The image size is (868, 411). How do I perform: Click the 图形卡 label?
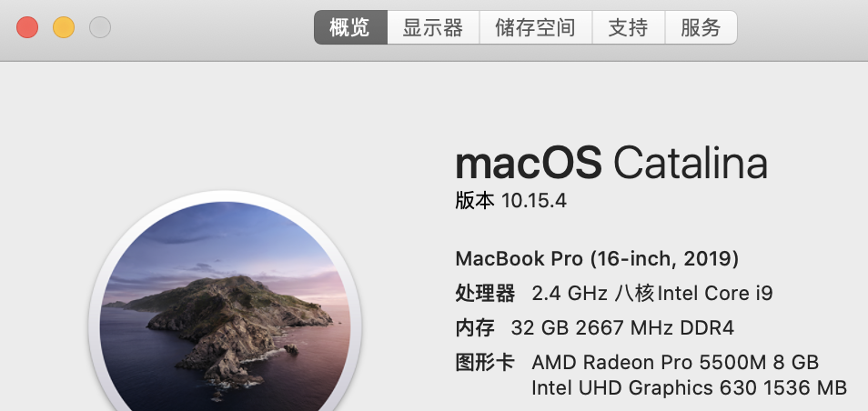pos(485,362)
